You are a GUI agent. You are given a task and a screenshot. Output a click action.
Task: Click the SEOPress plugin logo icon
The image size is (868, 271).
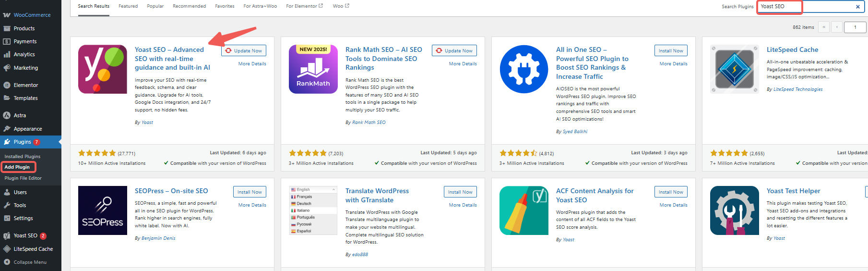(x=103, y=210)
